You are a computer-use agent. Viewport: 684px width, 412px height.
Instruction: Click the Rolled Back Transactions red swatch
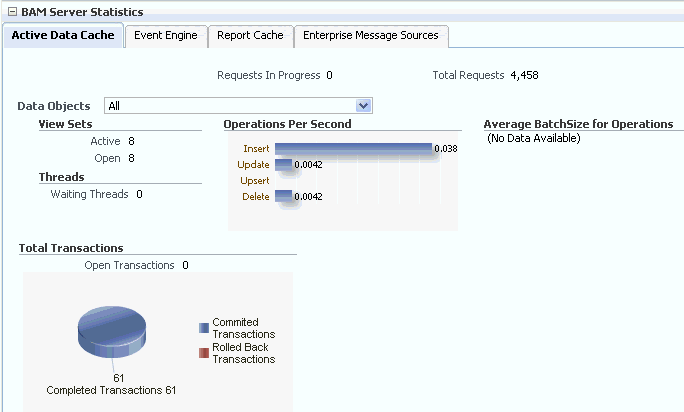pyautogui.click(x=204, y=353)
